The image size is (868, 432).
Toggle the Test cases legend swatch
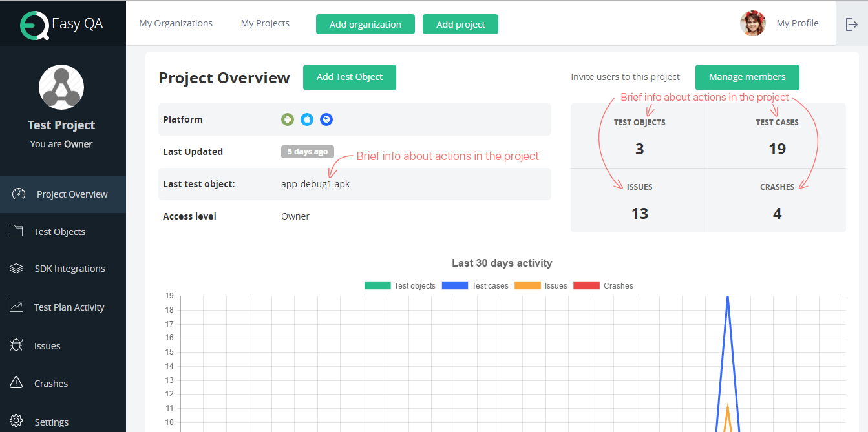(455, 285)
